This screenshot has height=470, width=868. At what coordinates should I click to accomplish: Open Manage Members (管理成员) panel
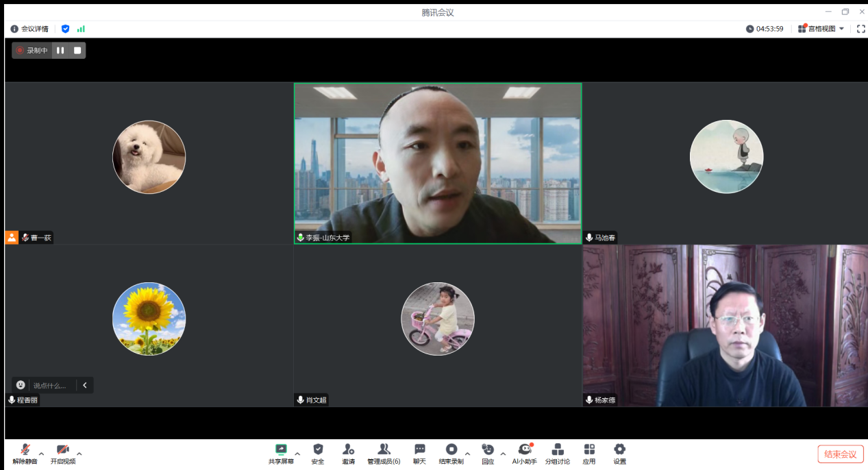click(384, 450)
